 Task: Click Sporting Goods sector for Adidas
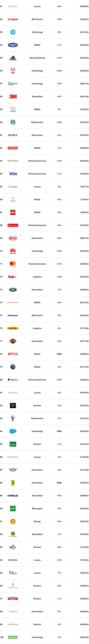pos(37,58)
